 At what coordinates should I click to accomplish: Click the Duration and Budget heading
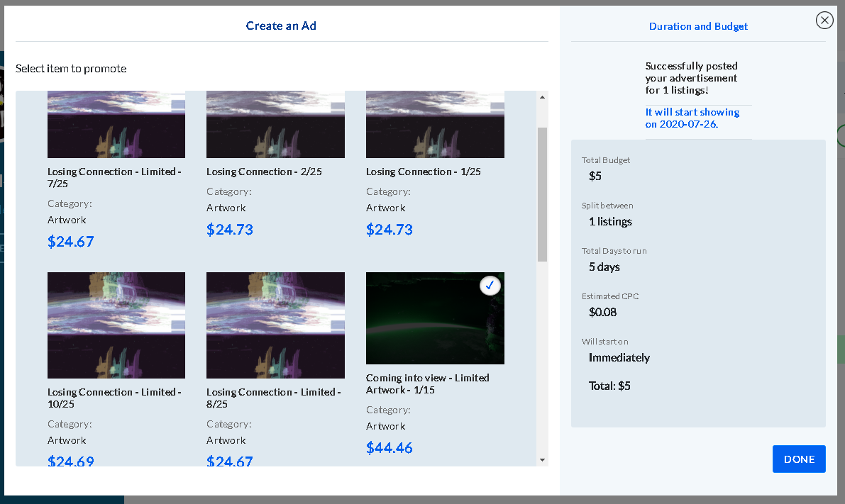[x=698, y=26]
